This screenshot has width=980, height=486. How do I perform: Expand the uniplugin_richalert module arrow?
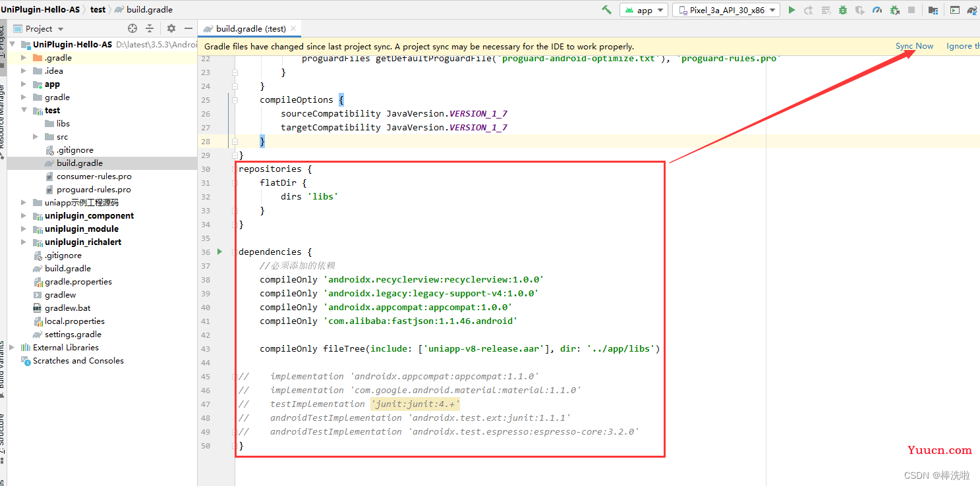click(x=24, y=242)
